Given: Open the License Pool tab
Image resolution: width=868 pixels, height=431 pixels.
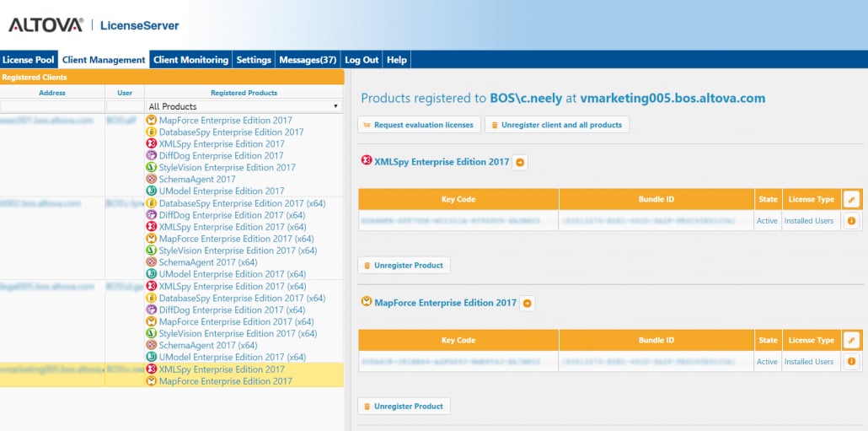Looking at the screenshot, I should [x=29, y=60].
